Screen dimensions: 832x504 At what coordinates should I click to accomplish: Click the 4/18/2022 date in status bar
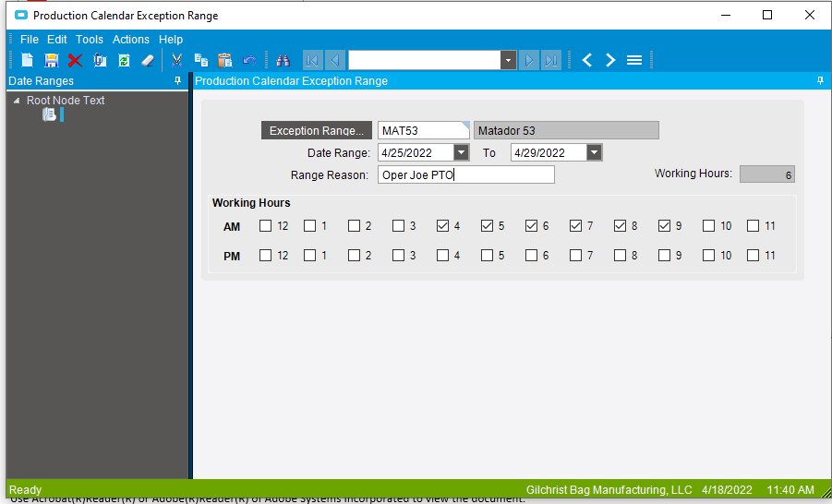point(727,489)
